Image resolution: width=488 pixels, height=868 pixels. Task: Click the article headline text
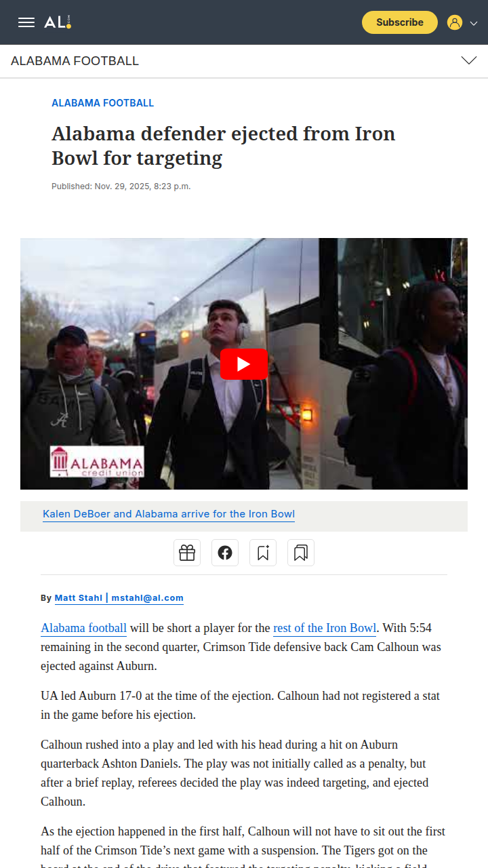(x=224, y=146)
